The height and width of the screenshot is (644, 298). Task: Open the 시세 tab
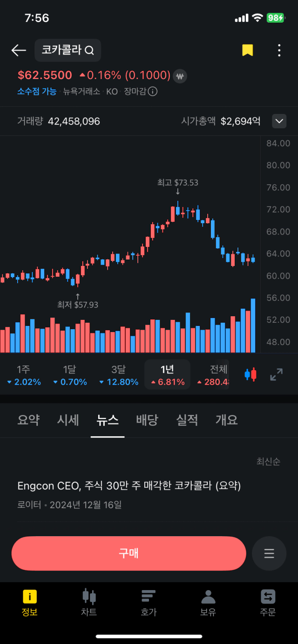(68, 420)
